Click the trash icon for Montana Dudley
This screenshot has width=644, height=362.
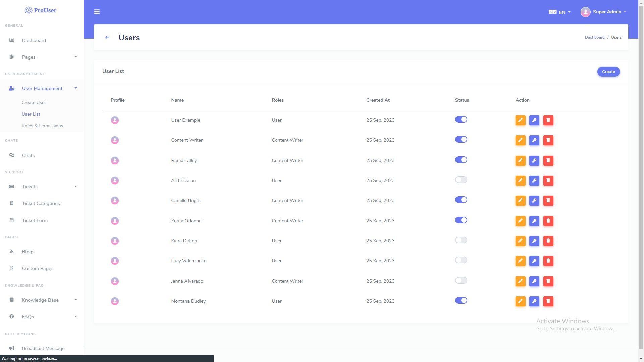coord(548,301)
